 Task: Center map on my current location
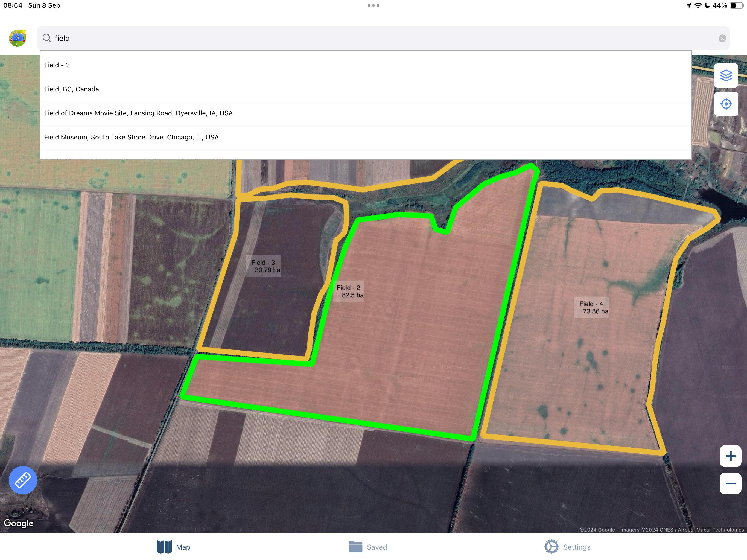[x=726, y=104]
